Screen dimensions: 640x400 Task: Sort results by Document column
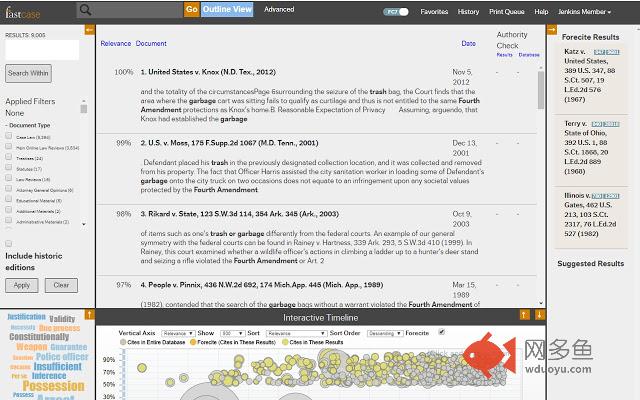(x=151, y=43)
